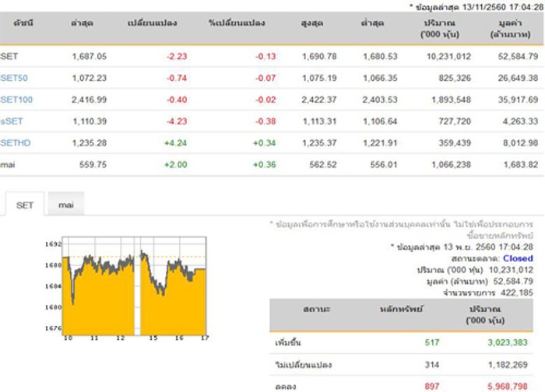Viewport: 545px width, 392px height.
Task: Click SET change value -2.23
Action: point(177,56)
